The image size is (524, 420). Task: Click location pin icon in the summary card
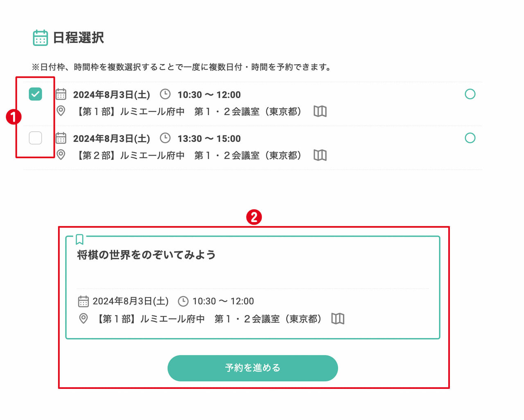pos(83,318)
